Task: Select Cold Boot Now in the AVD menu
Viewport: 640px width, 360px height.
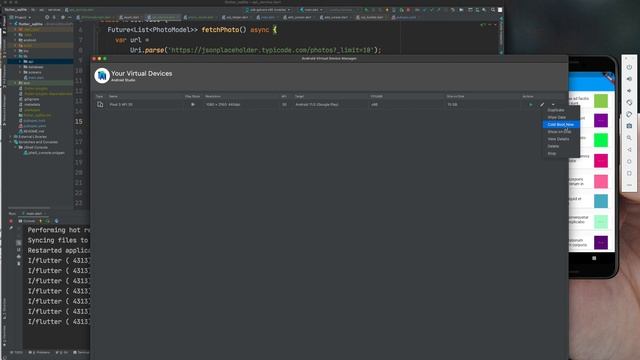Action: tap(561, 124)
